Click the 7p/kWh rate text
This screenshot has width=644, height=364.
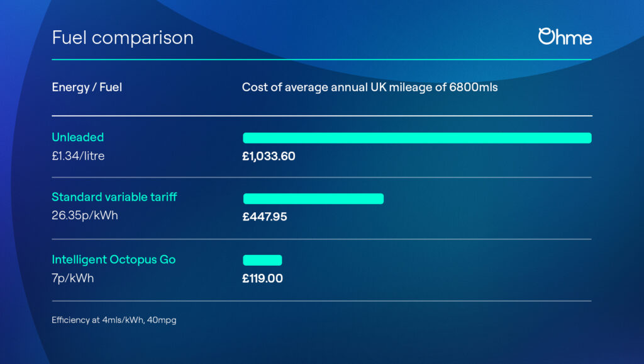point(73,278)
